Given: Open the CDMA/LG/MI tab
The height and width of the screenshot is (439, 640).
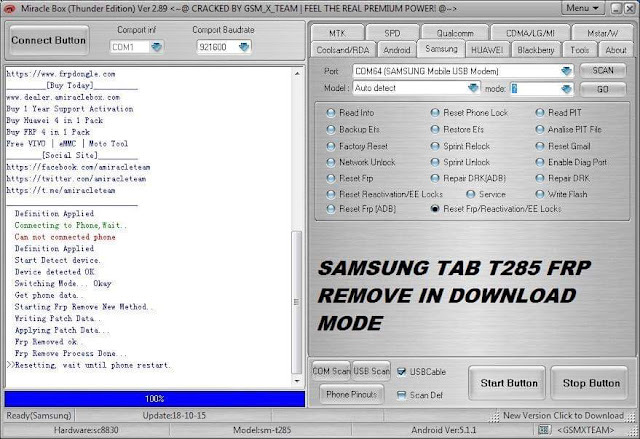Looking at the screenshot, I should coord(530,33).
